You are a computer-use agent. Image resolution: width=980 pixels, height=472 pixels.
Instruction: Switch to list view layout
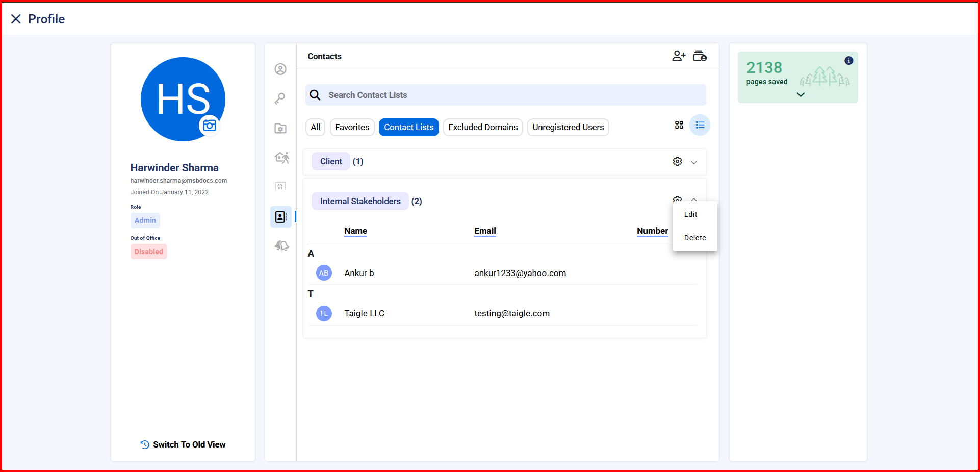point(700,125)
